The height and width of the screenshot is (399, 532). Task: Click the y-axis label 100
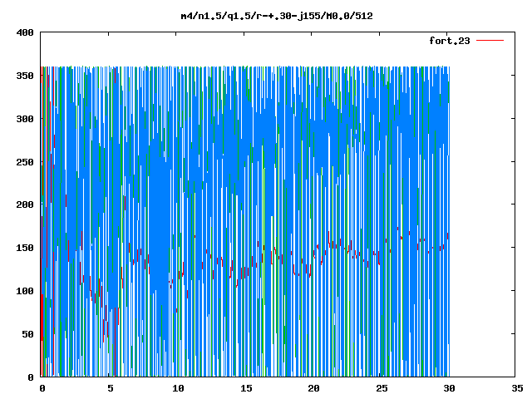tap(25, 291)
